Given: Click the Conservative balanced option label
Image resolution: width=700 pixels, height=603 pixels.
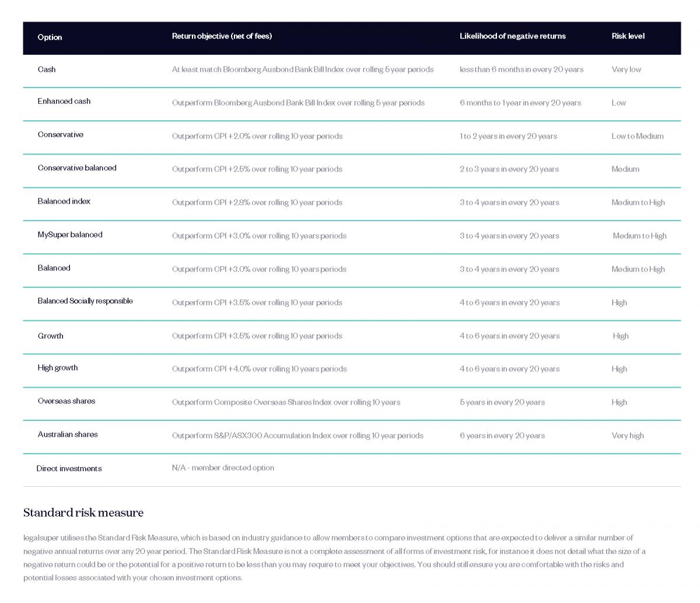Looking at the screenshot, I should click(x=77, y=168).
